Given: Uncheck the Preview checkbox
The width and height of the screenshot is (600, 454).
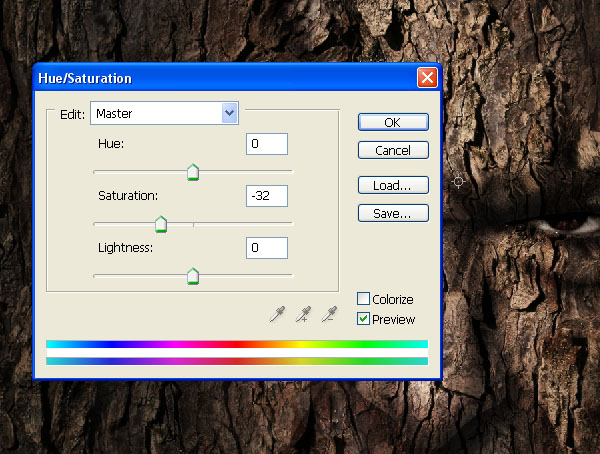Looking at the screenshot, I should 364,319.
